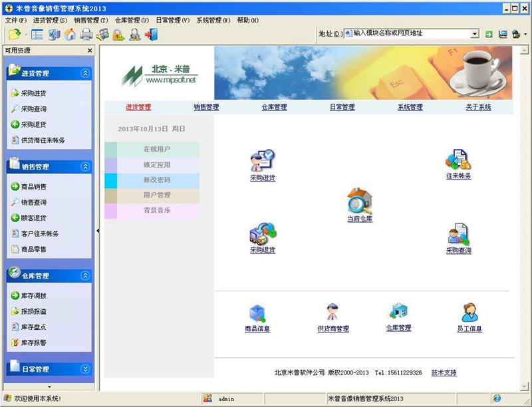Click the rightmost toolbar icon after address bar
Viewport: 532px width, 407px height.
click(x=516, y=34)
